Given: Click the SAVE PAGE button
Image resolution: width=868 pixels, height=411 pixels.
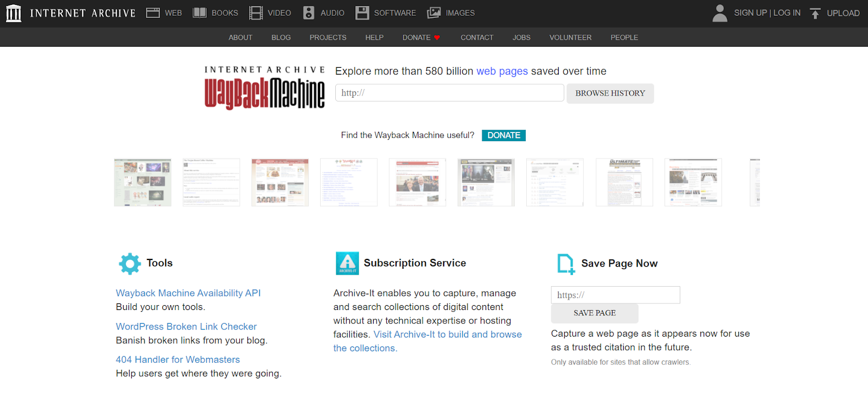Looking at the screenshot, I should coord(595,313).
